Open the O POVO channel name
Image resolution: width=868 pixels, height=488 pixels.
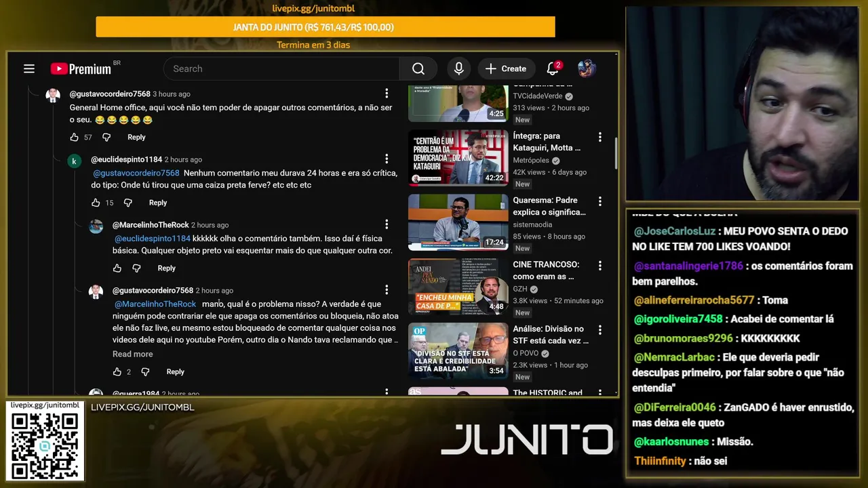point(526,353)
